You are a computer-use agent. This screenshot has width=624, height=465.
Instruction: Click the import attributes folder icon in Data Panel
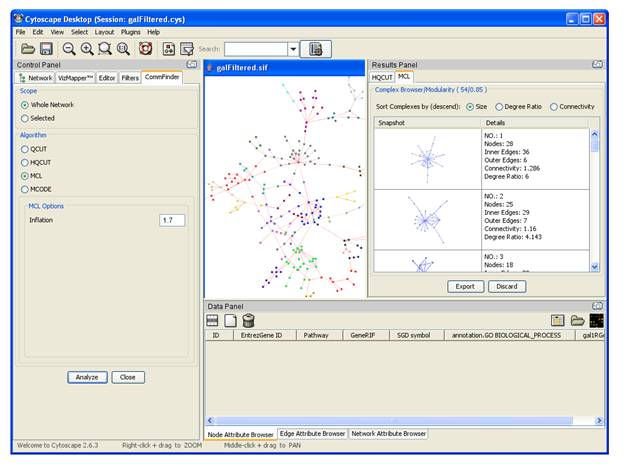(x=577, y=320)
